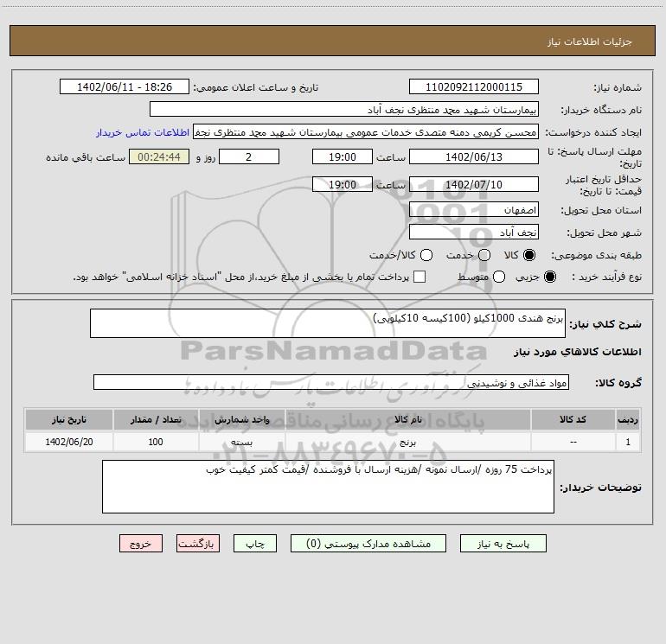
Task: Click the واحد شمارش column header
Action: point(241,420)
